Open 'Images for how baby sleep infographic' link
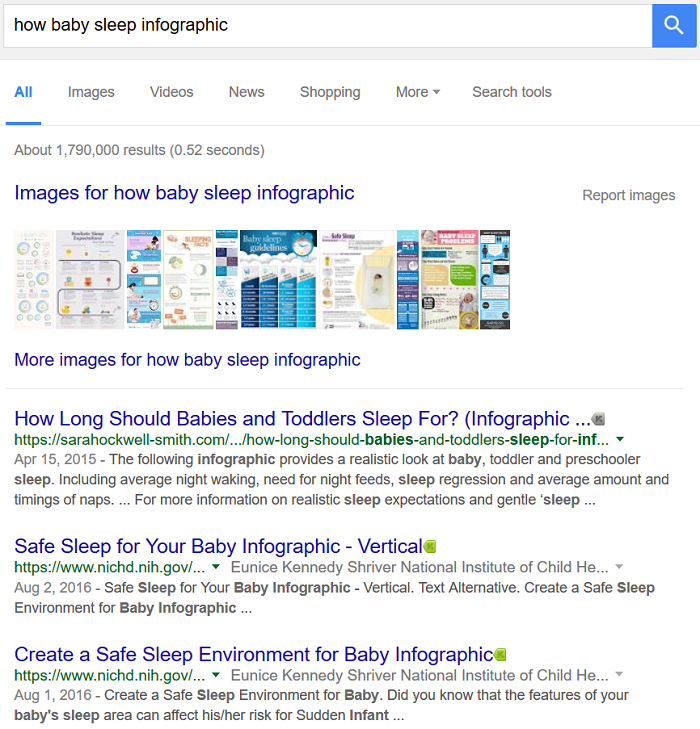The height and width of the screenshot is (729, 700). click(x=184, y=193)
